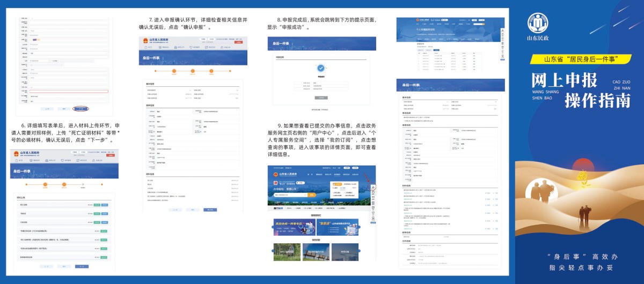
Task: Click the circled User Center sidebar icon
Action: [x=373, y=186]
